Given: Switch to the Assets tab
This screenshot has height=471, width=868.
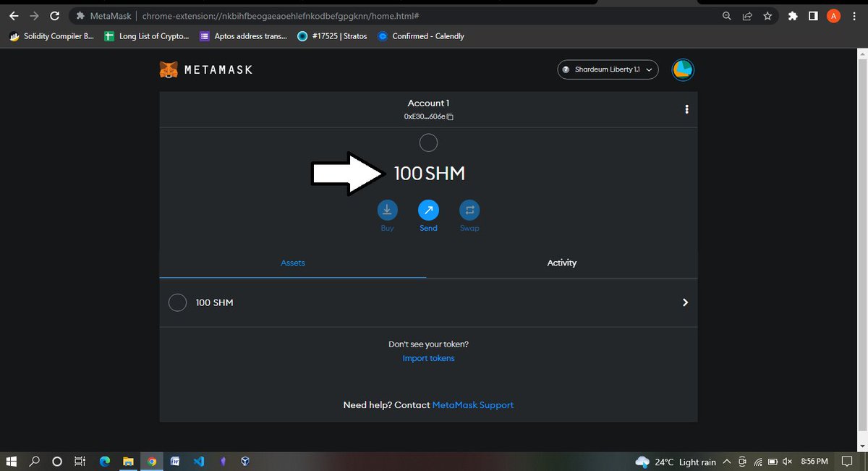Looking at the screenshot, I should pyautogui.click(x=293, y=263).
